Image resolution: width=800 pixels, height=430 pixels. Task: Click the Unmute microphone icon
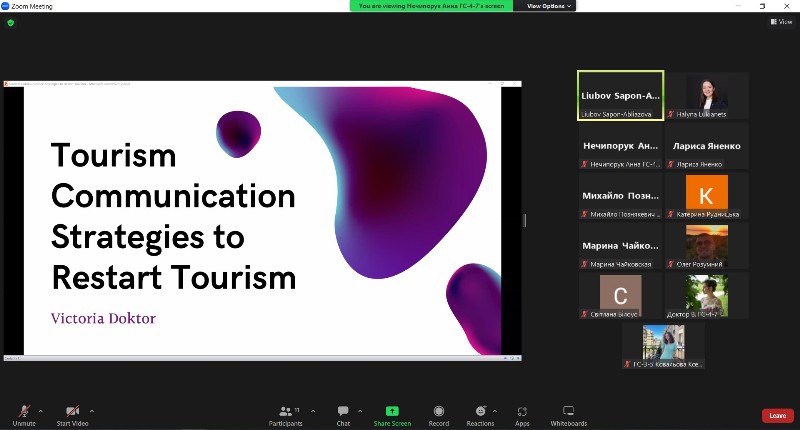pos(24,411)
